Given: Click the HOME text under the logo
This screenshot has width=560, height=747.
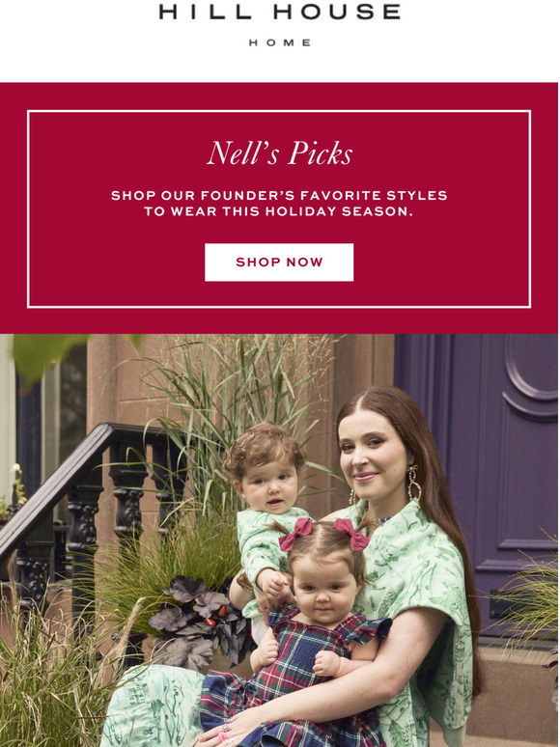Looking at the screenshot, I should (x=280, y=42).
